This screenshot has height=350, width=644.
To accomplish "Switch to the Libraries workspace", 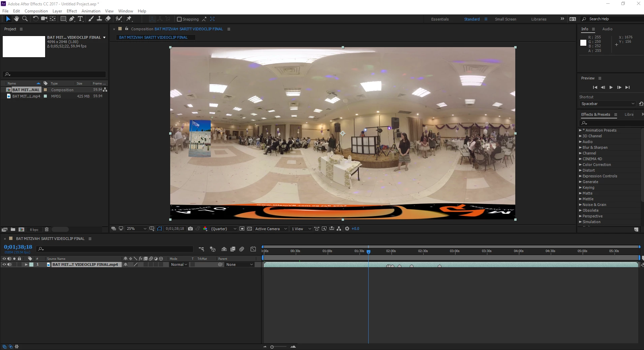I will tap(539, 19).
